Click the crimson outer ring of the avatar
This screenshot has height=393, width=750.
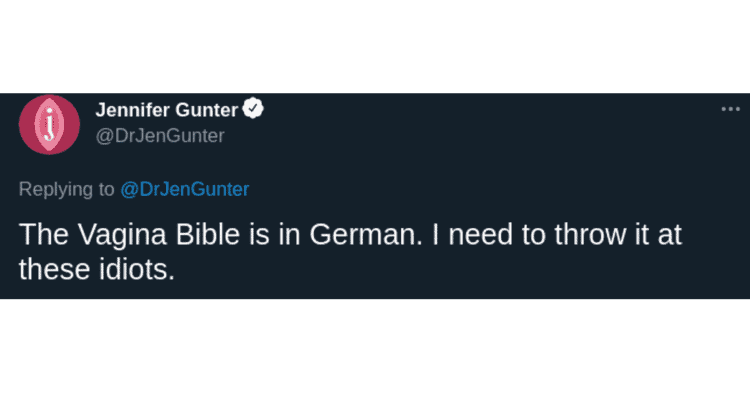pos(25,124)
